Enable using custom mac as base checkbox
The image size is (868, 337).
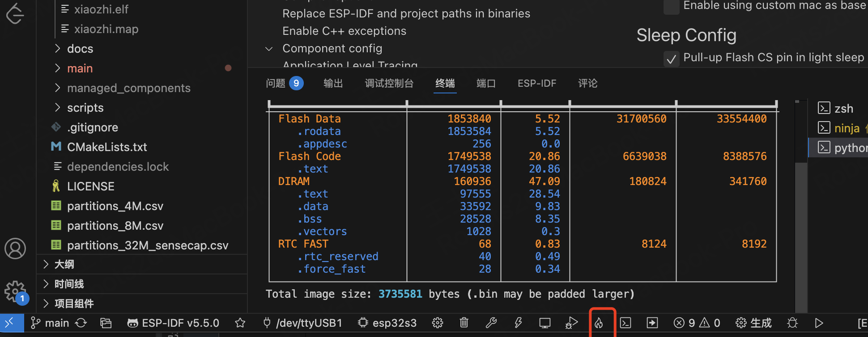coord(671,6)
